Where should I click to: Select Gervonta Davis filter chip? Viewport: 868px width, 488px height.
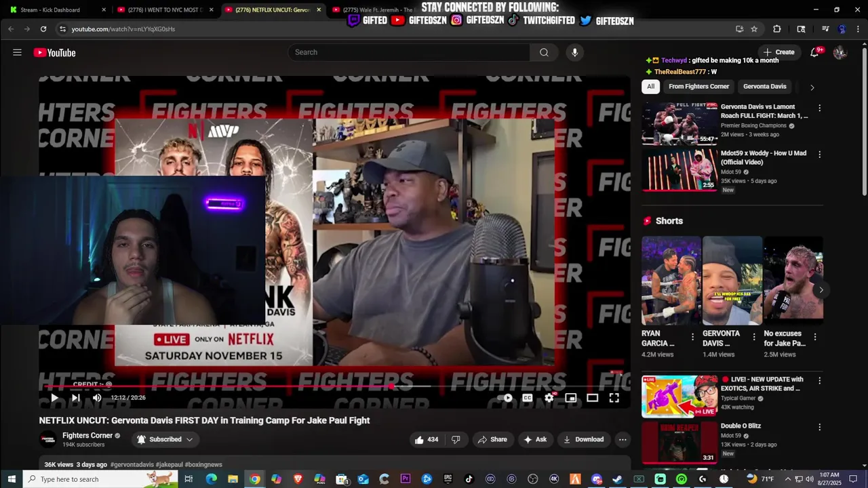[764, 87]
